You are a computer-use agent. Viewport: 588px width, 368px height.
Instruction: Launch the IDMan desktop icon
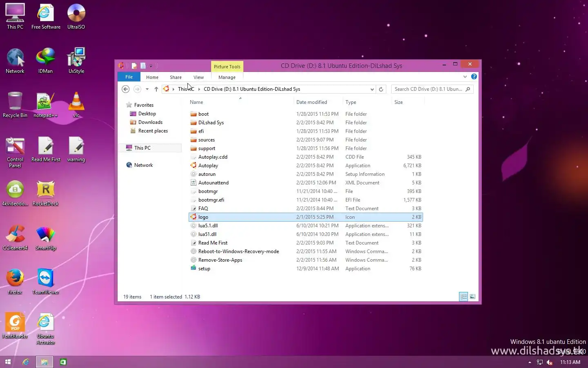[x=45, y=61]
